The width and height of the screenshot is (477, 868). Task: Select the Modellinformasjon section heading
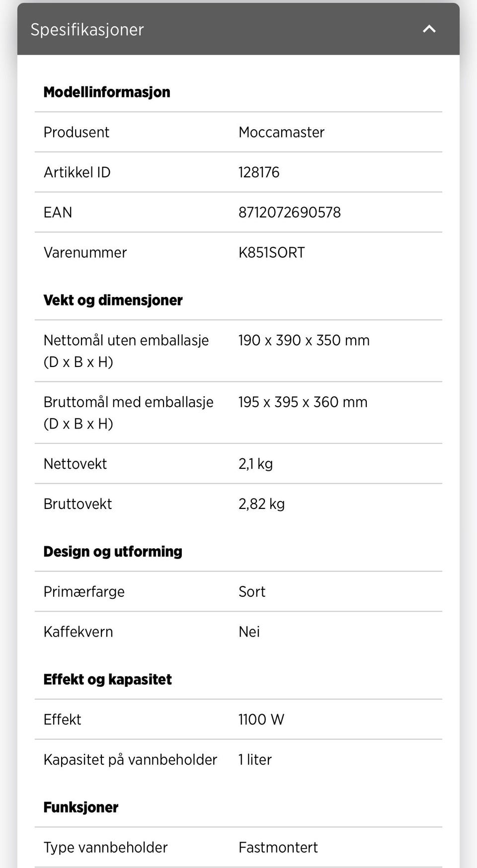[107, 92]
